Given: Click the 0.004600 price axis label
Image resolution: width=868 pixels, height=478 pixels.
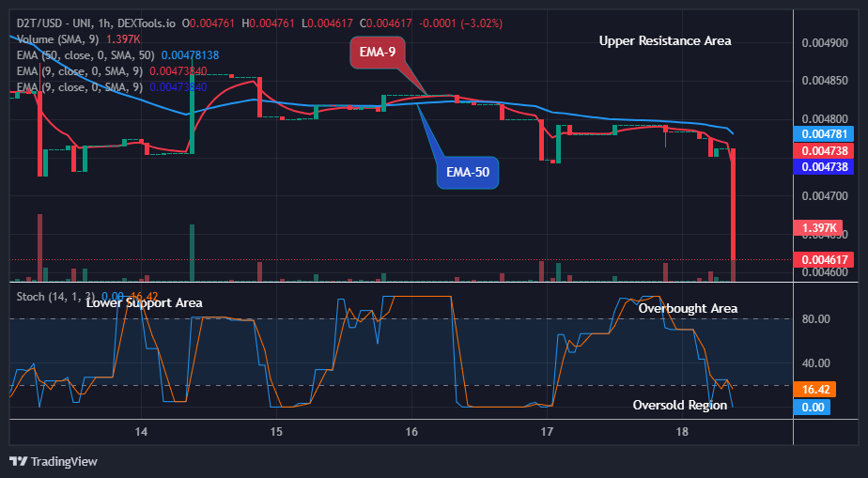Looking at the screenshot, I should click(825, 272).
